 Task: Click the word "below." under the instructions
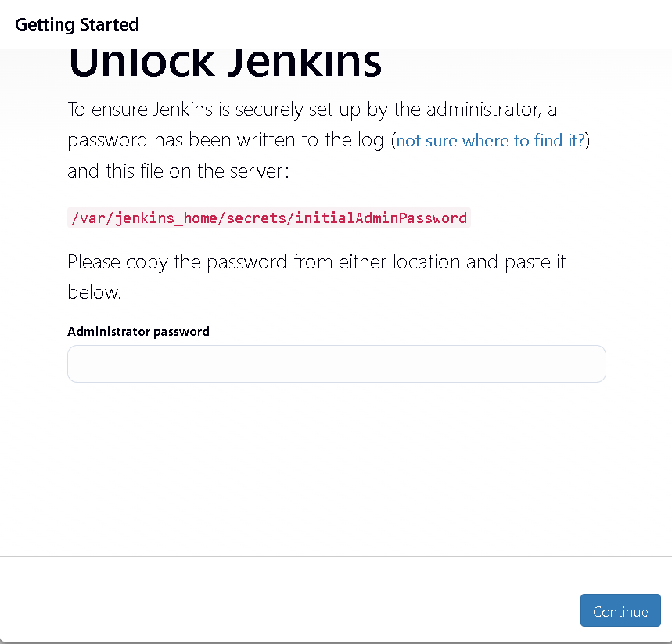coord(95,292)
